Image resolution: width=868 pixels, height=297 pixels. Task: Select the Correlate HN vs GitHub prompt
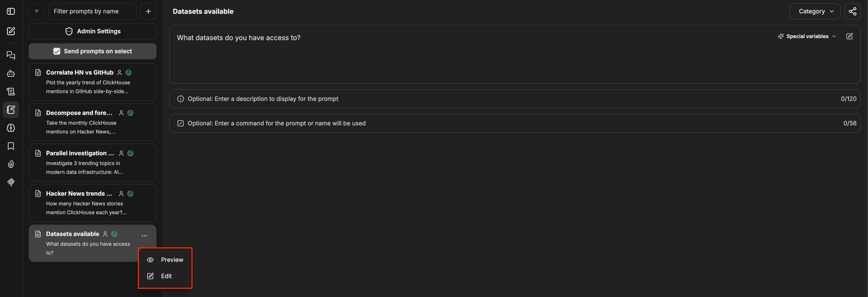tap(93, 82)
